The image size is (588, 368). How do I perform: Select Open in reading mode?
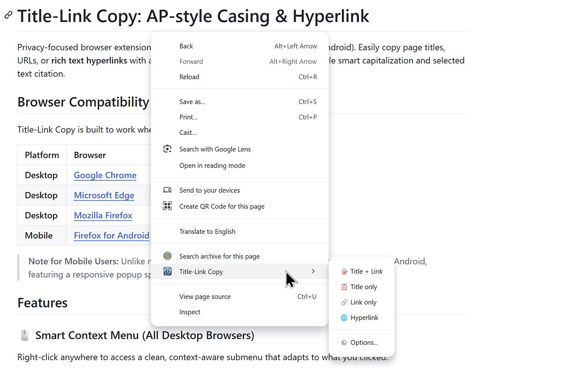coord(240,166)
